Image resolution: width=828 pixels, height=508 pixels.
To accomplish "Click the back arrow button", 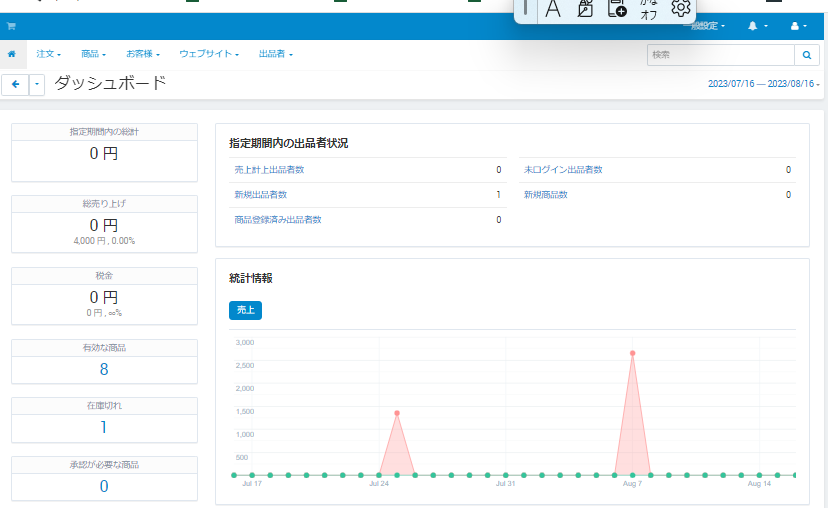I will (16, 85).
